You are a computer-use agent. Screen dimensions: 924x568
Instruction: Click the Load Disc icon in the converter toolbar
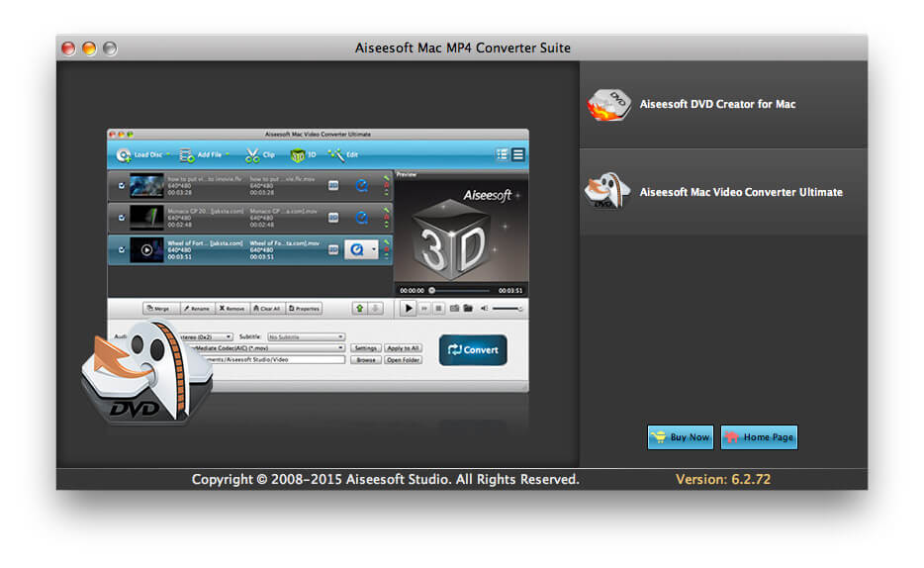[123, 155]
